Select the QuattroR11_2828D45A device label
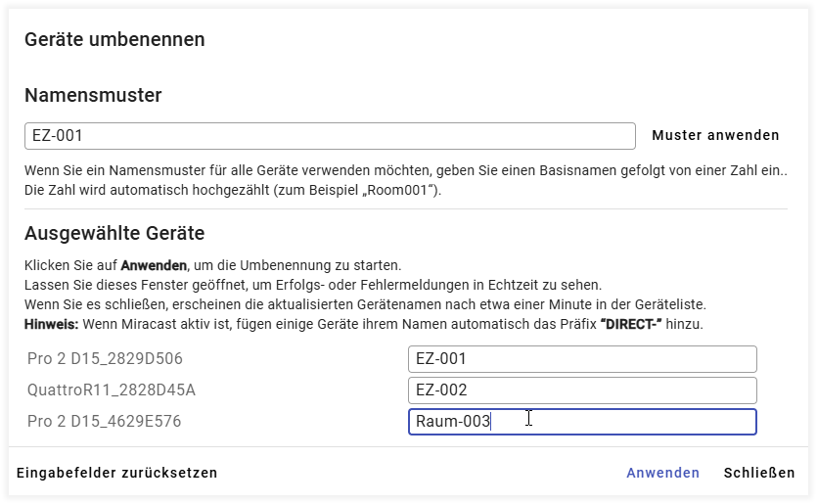The height and width of the screenshot is (504, 817). [x=112, y=390]
